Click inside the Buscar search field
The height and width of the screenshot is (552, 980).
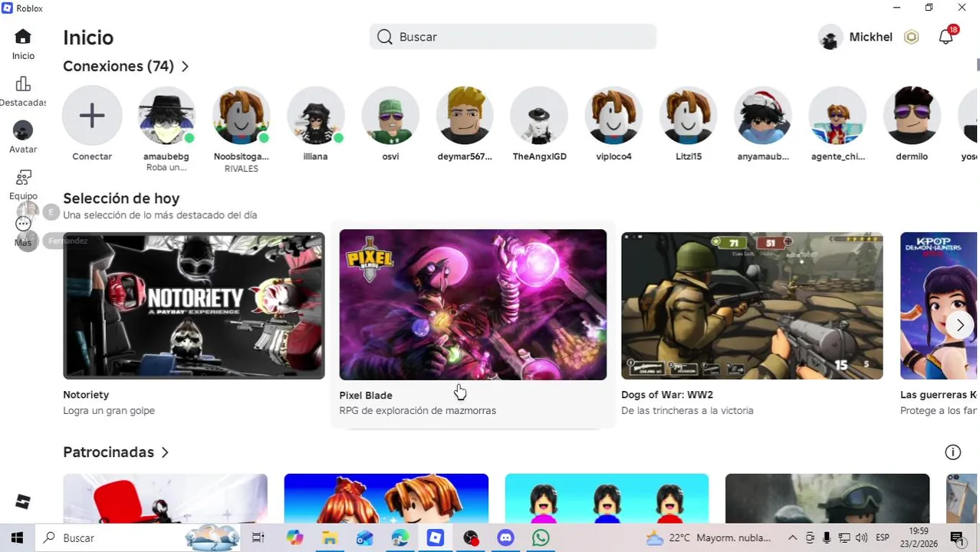pyautogui.click(x=513, y=37)
